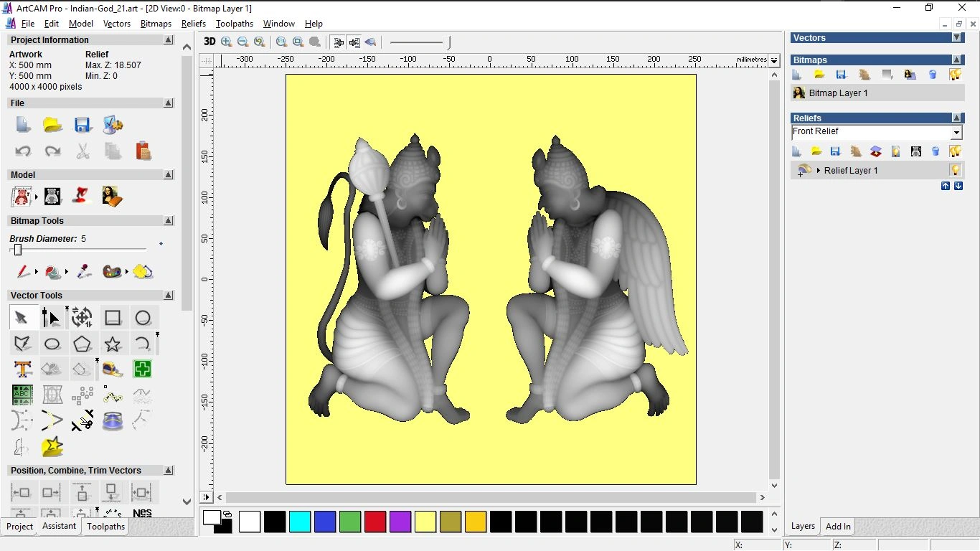
Task: Click the Zoom In toolbar icon
Action: click(227, 42)
